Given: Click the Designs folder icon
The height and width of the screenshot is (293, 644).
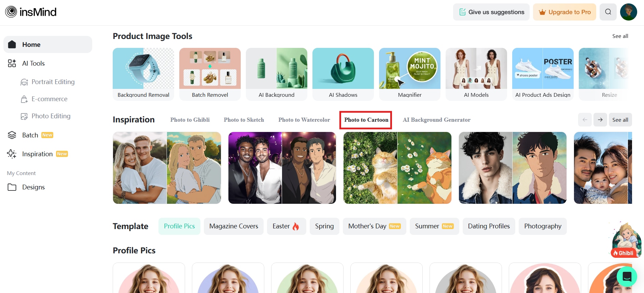Looking at the screenshot, I should [x=12, y=187].
